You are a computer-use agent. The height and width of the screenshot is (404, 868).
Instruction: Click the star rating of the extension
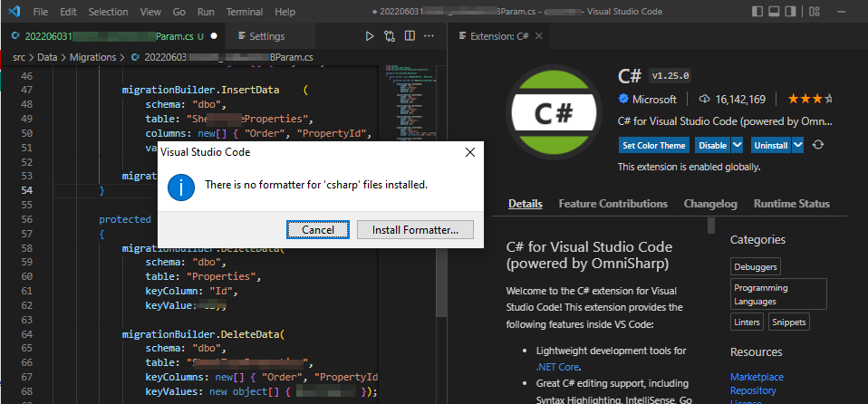pos(809,99)
